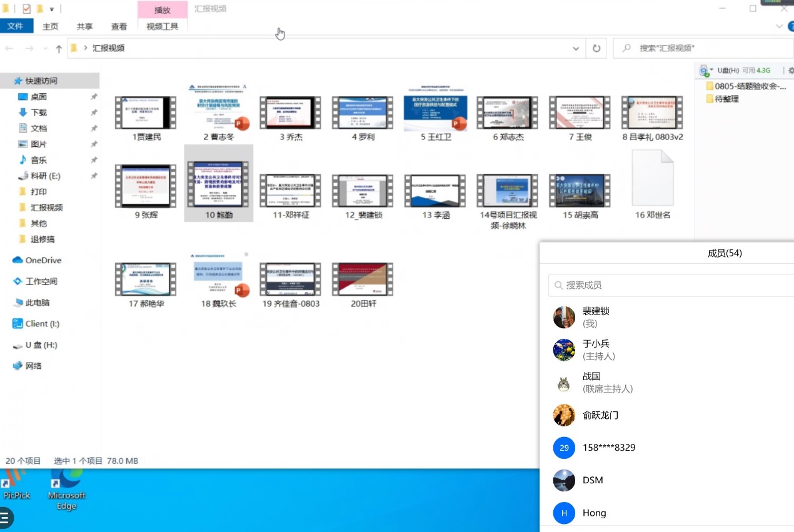Open the U盘 device dropdown arrow

(712, 71)
